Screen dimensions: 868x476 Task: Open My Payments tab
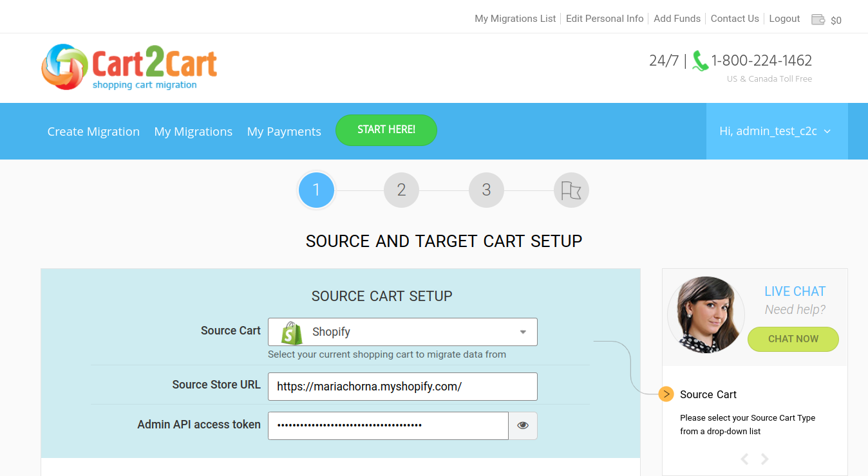coord(284,131)
